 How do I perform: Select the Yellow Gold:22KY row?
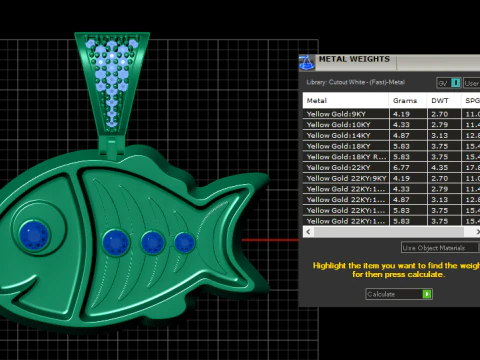[391, 167]
